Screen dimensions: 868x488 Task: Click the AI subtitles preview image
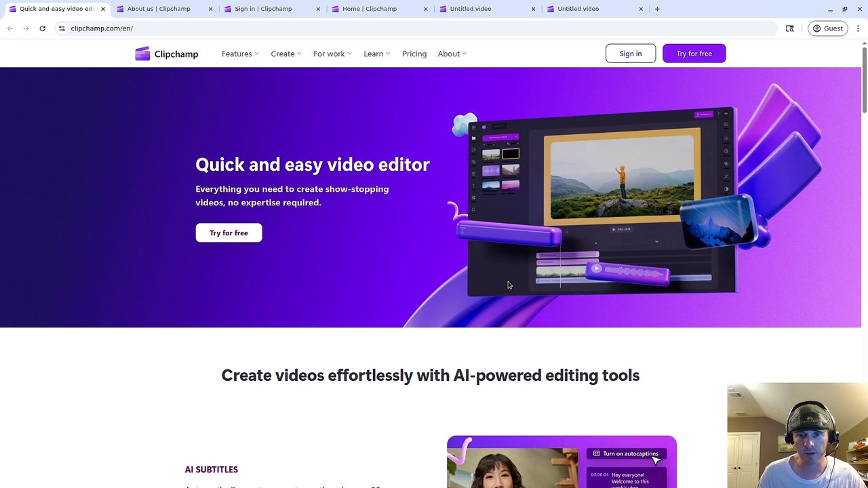[561, 462]
